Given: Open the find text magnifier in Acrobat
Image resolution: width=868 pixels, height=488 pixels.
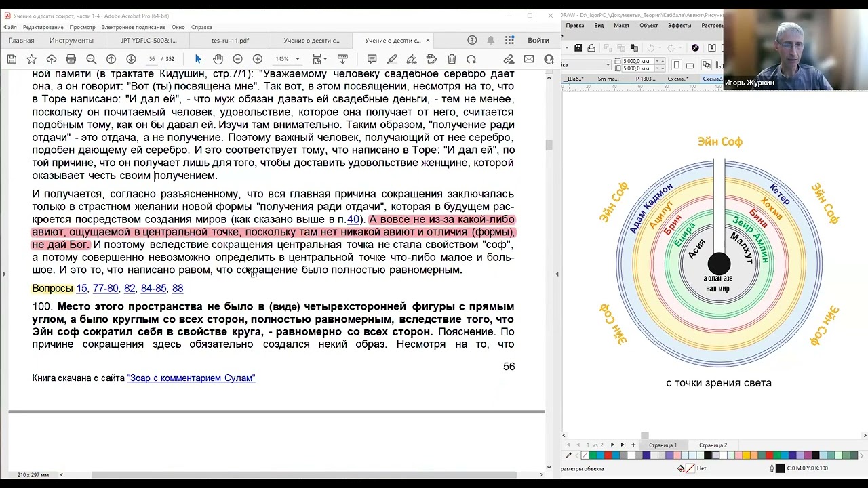Looking at the screenshot, I should click(92, 59).
